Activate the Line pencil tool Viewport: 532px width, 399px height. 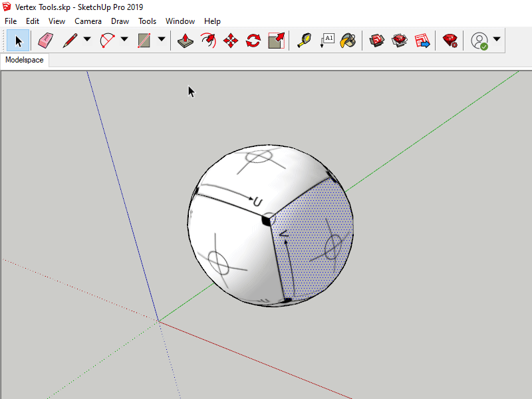click(x=70, y=41)
